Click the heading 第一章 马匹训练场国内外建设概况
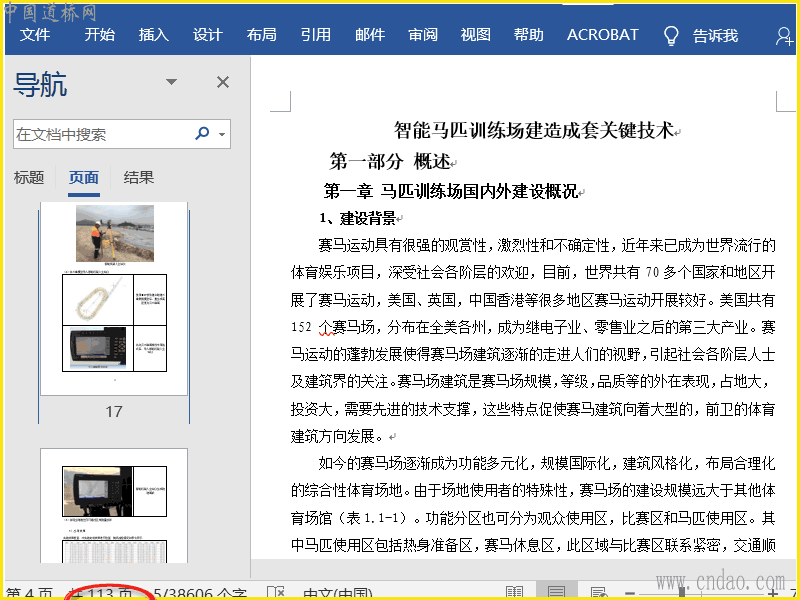Viewport: 800px width, 600px height. point(451,191)
